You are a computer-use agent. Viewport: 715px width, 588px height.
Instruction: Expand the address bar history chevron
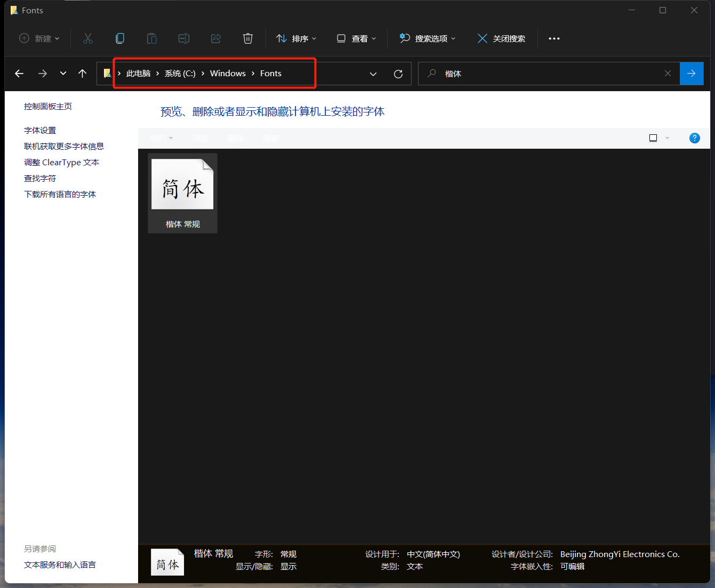pos(373,74)
